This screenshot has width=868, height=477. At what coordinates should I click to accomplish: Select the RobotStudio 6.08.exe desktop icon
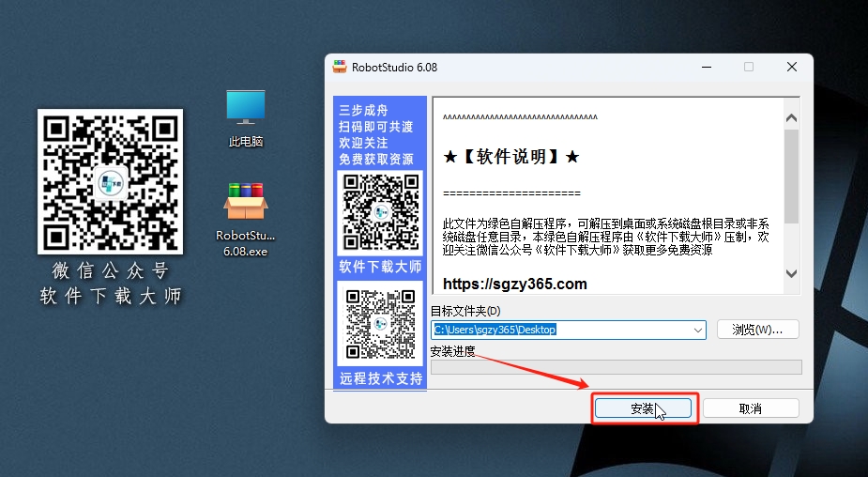click(246, 220)
